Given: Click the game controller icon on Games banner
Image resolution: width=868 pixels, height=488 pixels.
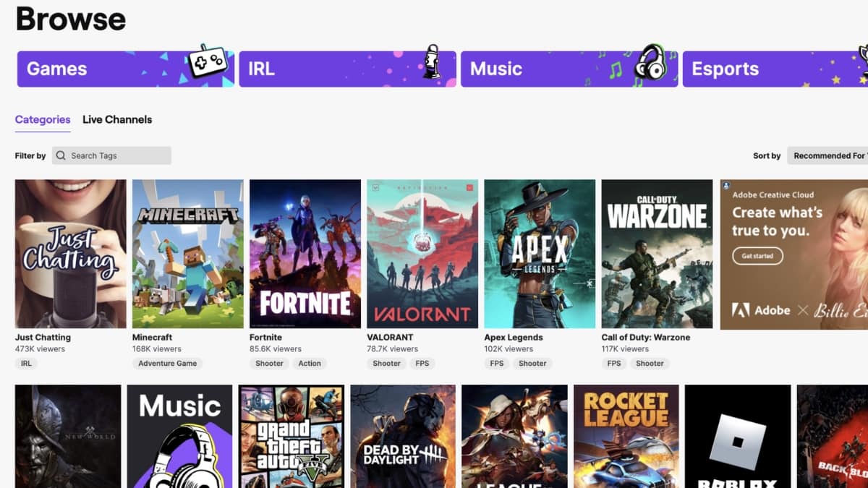Looking at the screenshot, I should pyautogui.click(x=208, y=63).
